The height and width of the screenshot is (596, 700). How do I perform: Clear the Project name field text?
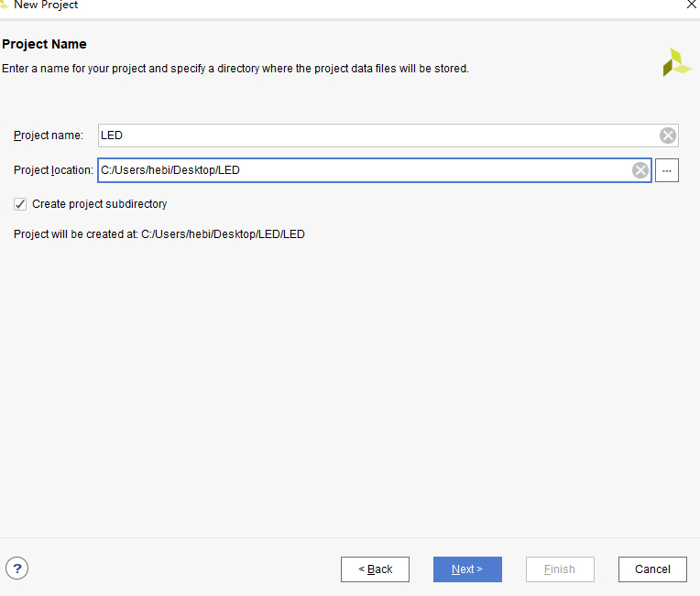tap(668, 135)
